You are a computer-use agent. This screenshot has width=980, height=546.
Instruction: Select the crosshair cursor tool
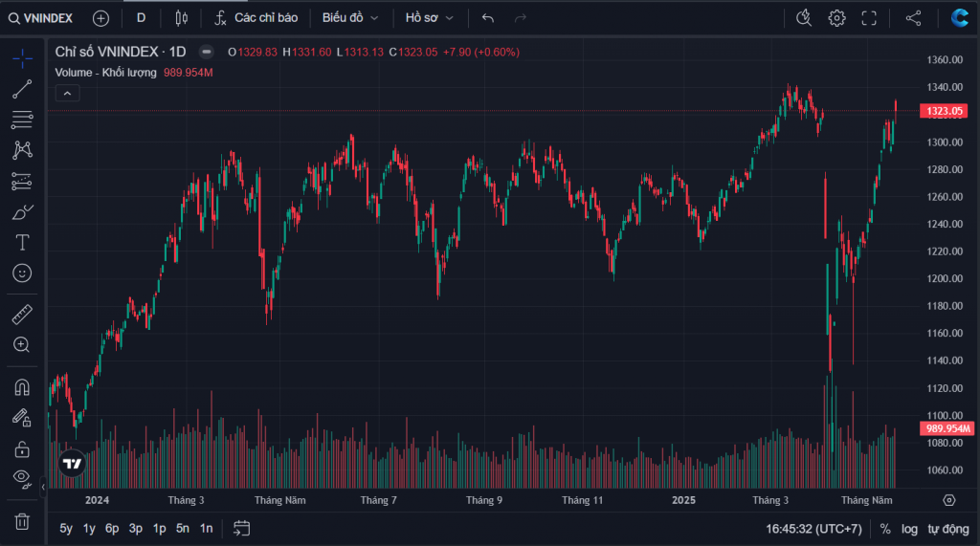(x=22, y=58)
